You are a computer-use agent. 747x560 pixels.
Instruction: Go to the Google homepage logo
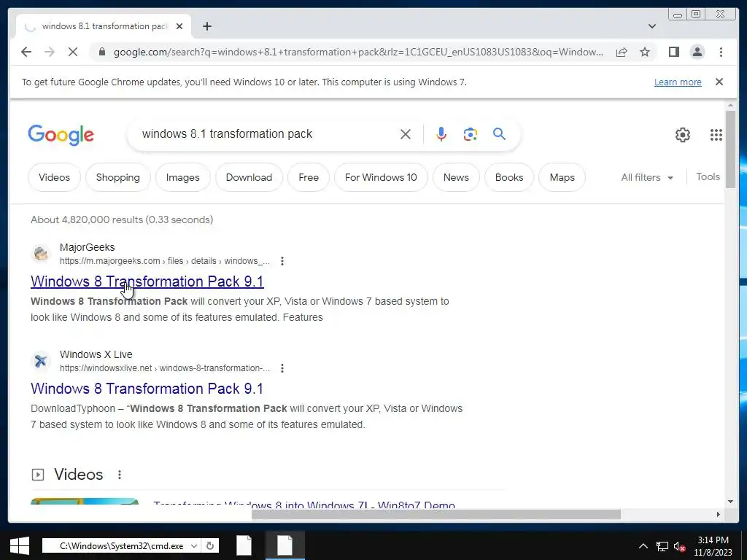pos(61,135)
